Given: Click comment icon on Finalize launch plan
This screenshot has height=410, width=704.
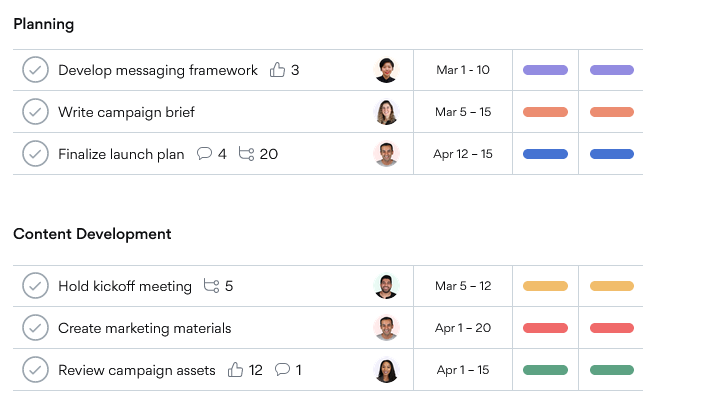Looking at the screenshot, I should click(x=204, y=154).
